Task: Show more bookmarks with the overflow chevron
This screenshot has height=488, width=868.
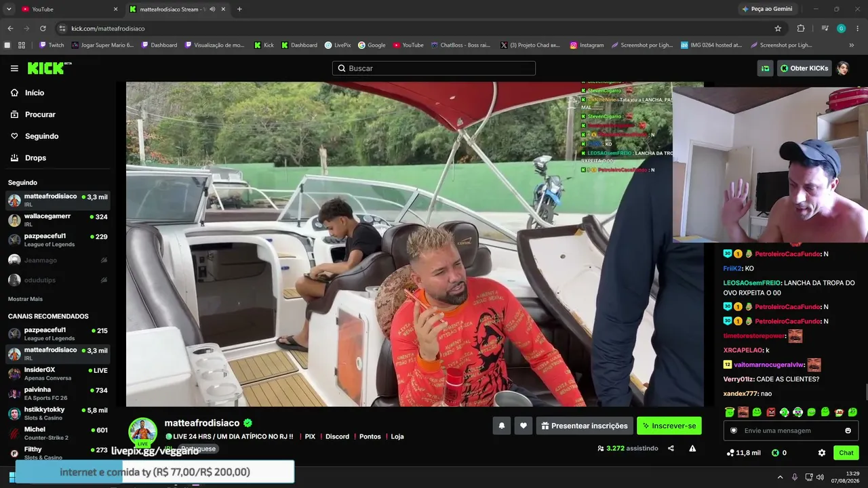Action: click(x=852, y=45)
